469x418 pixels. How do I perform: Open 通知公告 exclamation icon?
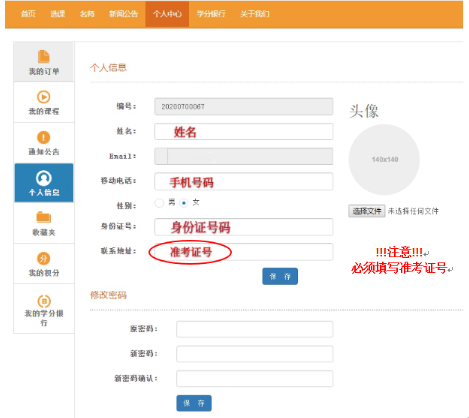click(x=44, y=137)
